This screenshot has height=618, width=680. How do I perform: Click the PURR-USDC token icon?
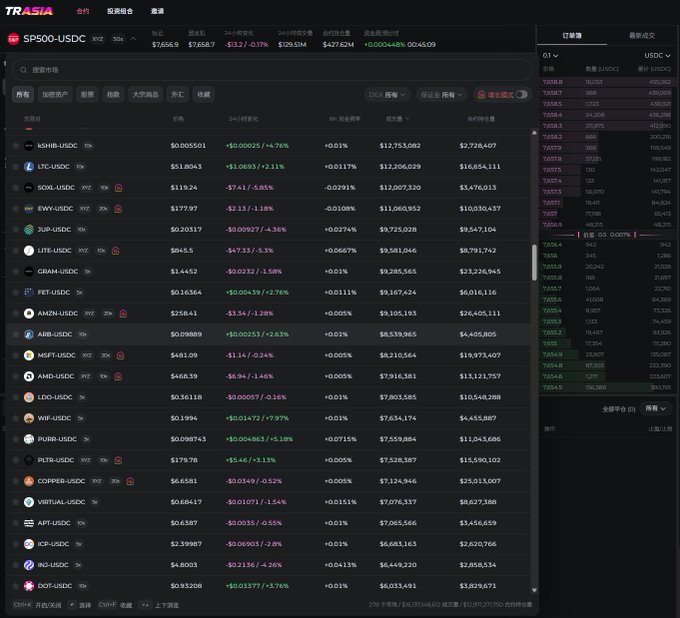pyautogui.click(x=29, y=439)
